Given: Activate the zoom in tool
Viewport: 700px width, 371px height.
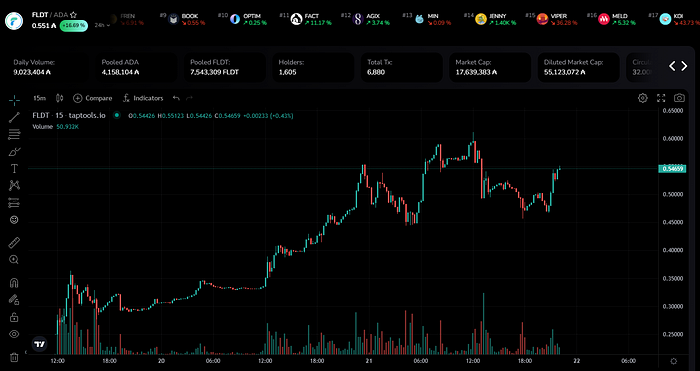Looking at the screenshot, I should [14, 260].
